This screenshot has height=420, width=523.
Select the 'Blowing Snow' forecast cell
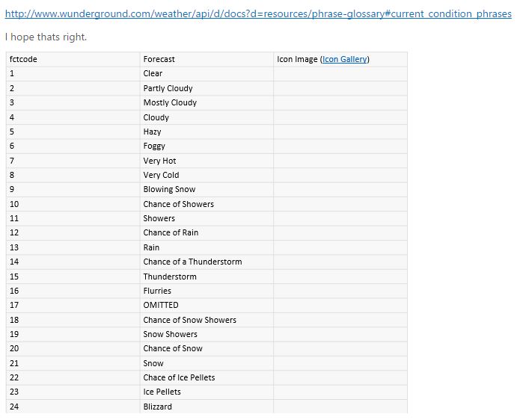[169, 189]
